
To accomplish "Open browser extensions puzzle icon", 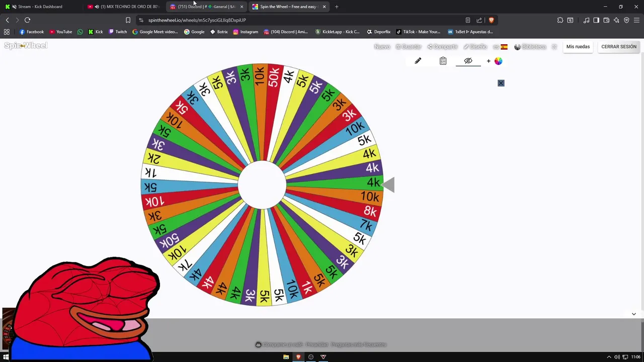I will click(x=560, y=20).
